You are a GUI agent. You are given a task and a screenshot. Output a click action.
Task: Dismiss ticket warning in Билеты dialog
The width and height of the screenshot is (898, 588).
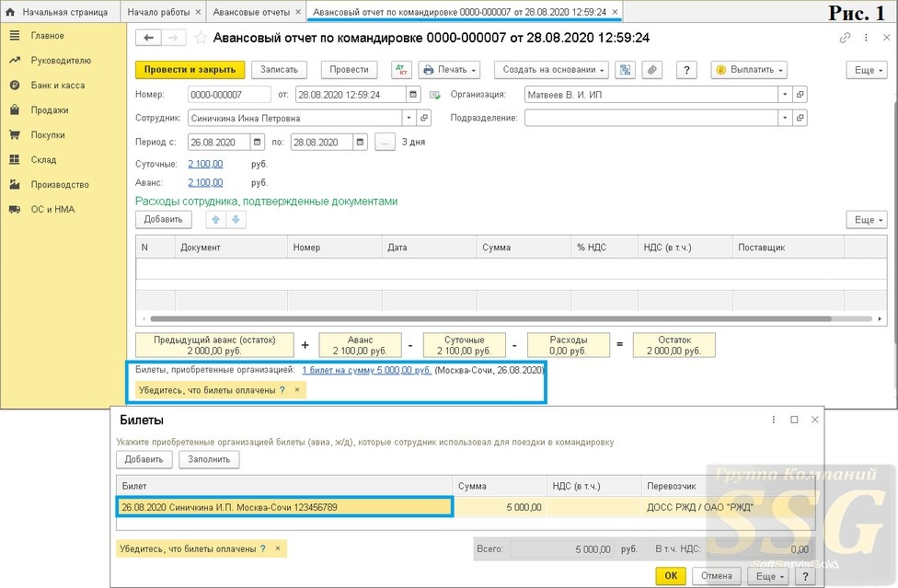(x=277, y=548)
